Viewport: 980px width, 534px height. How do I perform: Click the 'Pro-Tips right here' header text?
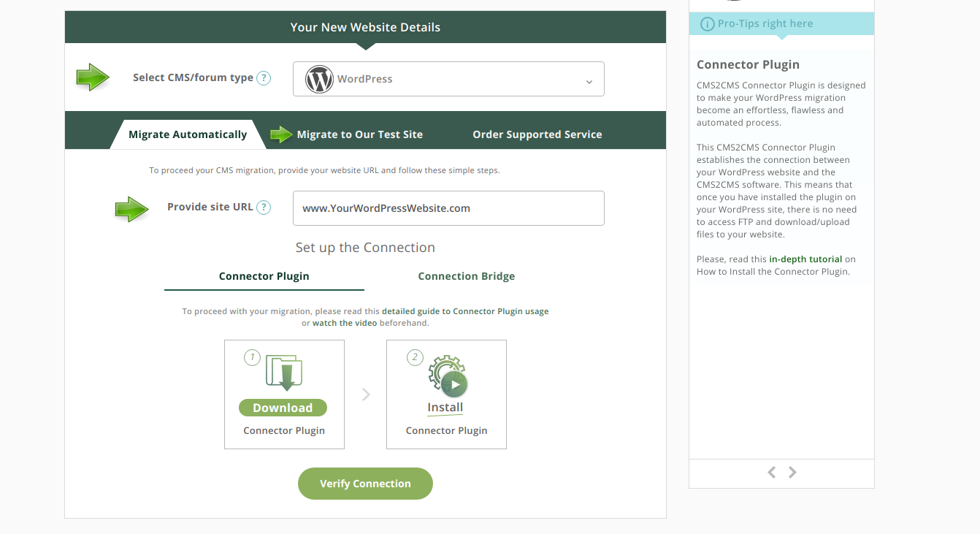tap(765, 24)
